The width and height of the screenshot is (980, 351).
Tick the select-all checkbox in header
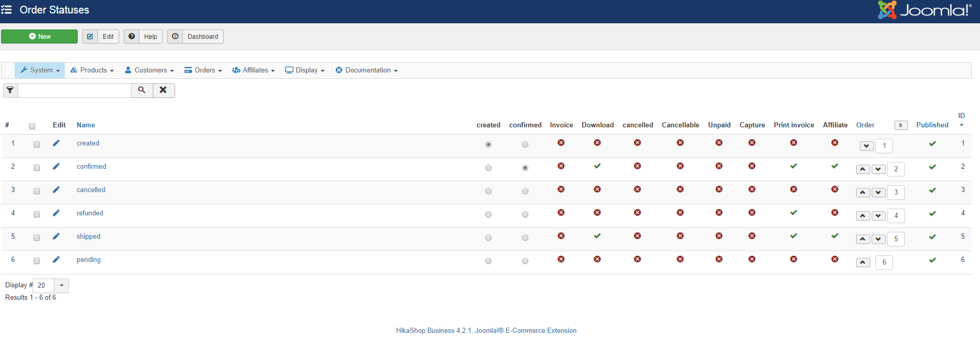pos(32,126)
